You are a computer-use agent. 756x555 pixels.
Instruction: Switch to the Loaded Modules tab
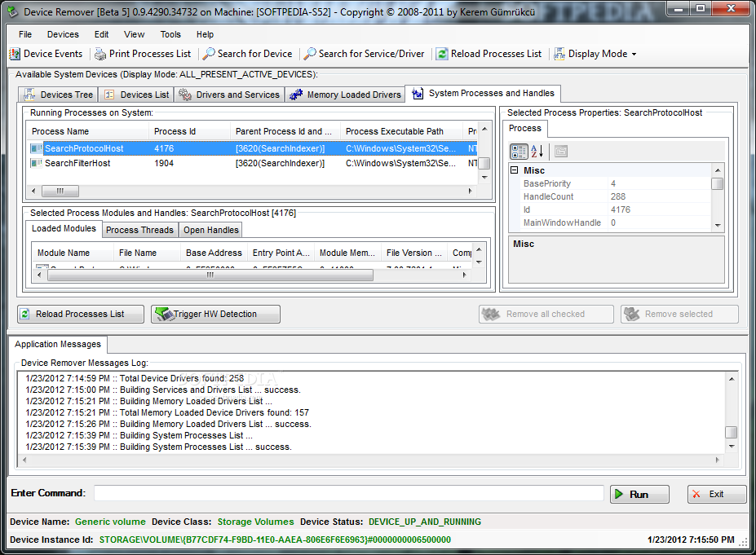click(64, 228)
